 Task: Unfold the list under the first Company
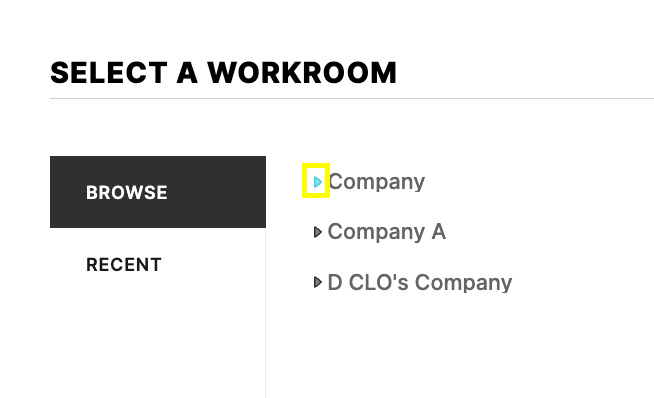tap(318, 182)
